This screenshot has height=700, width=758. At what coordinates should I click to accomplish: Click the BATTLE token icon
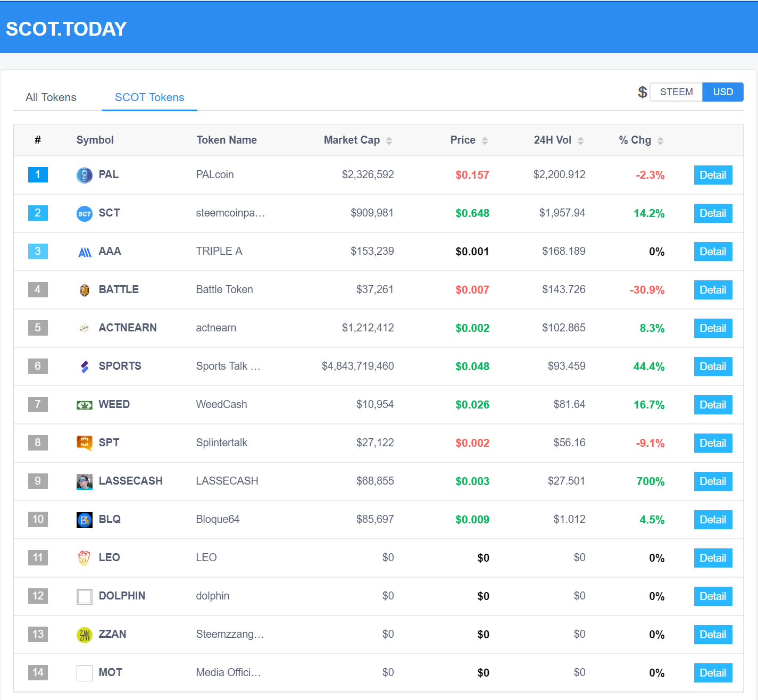85,290
